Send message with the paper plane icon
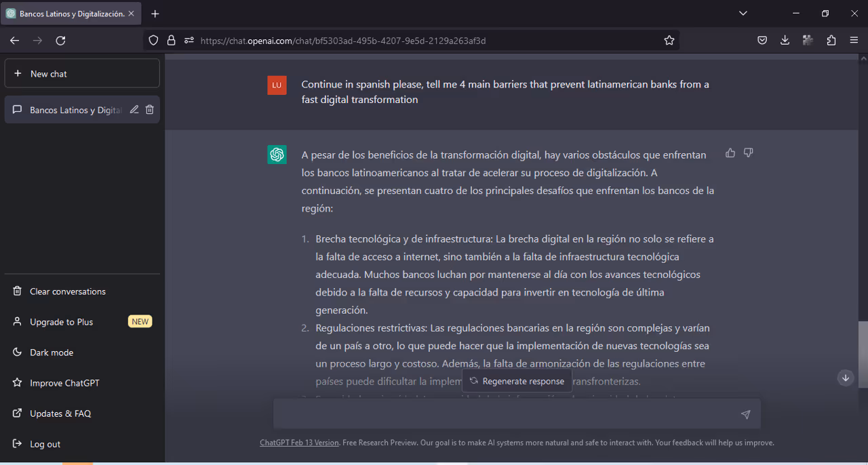 pos(745,414)
